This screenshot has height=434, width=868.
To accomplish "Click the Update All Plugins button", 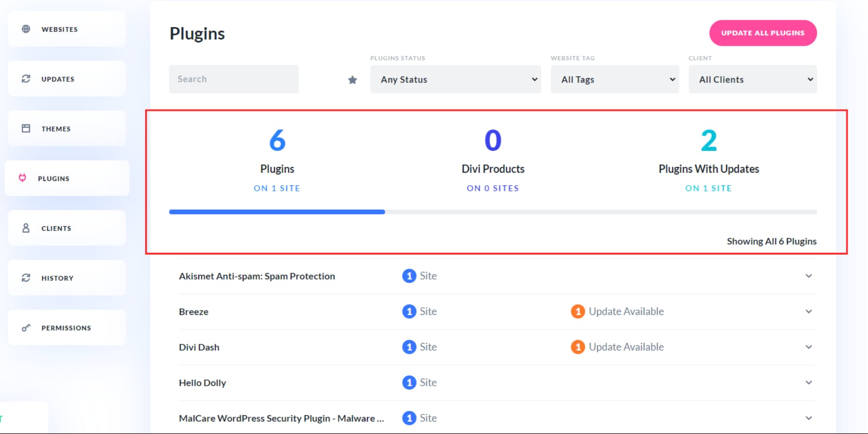I will [762, 33].
